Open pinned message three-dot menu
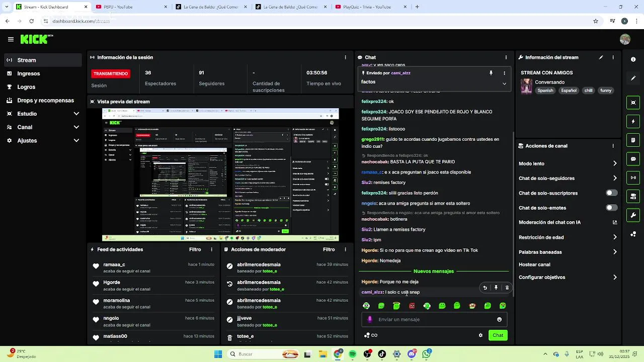The width and height of the screenshot is (644, 362). click(x=504, y=73)
